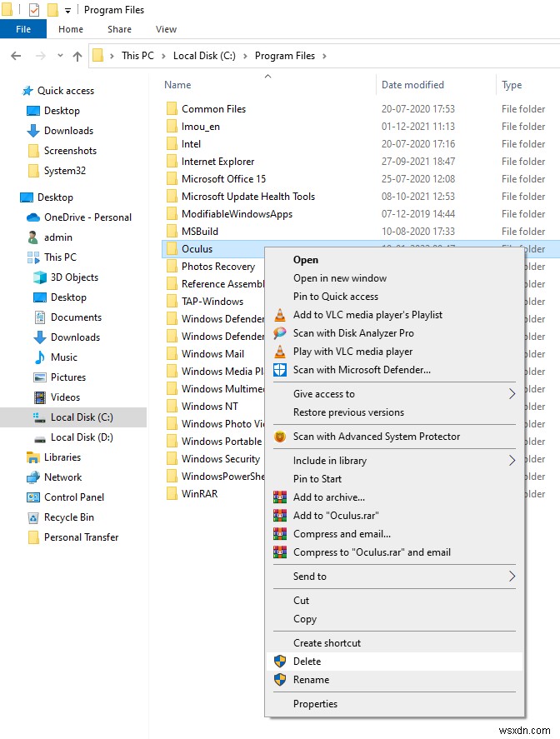
Task: Select the Common Files folder
Action: click(x=213, y=109)
